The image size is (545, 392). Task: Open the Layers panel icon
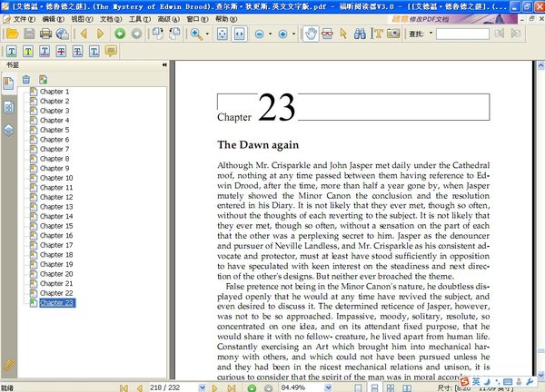9,130
